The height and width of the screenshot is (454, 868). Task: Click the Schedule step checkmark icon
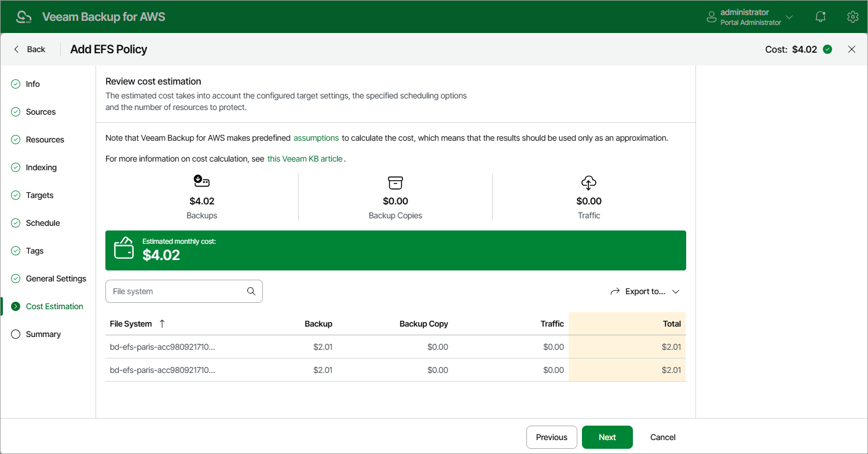pyautogui.click(x=16, y=223)
